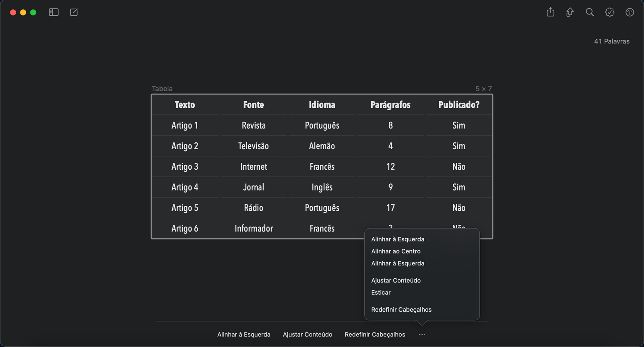Toggle the sidebar panel icon
The image size is (644, 347).
(x=54, y=12)
